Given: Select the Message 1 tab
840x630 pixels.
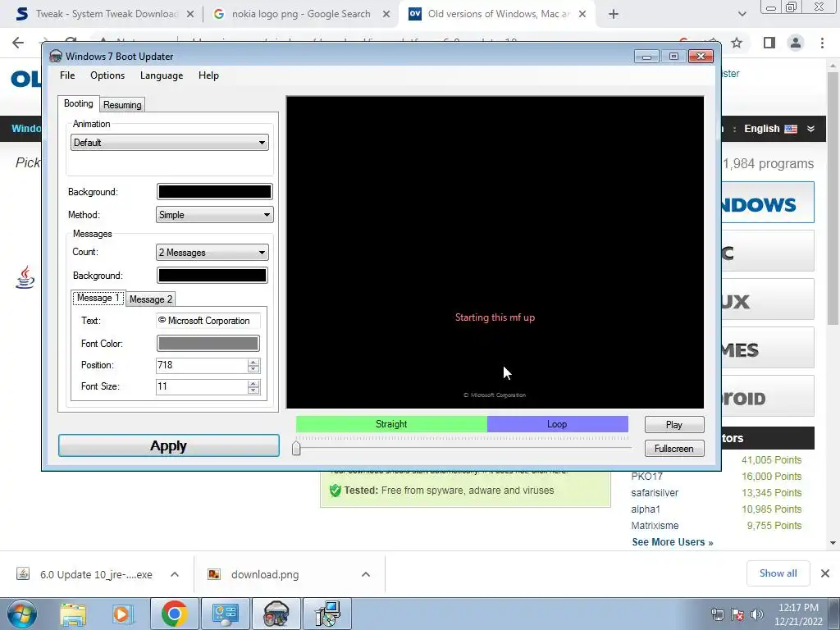Looking at the screenshot, I should pyautogui.click(x=98, y=298).
